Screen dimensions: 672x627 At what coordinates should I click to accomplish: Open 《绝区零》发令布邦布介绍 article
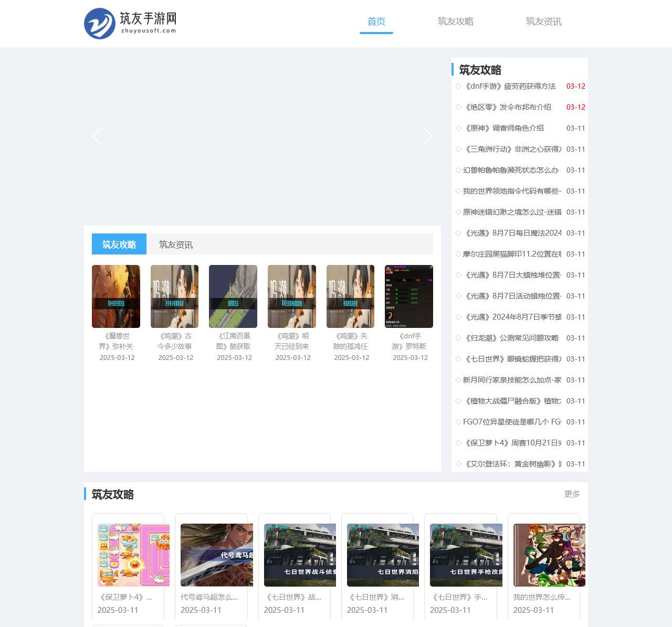[x=507, y=107]
